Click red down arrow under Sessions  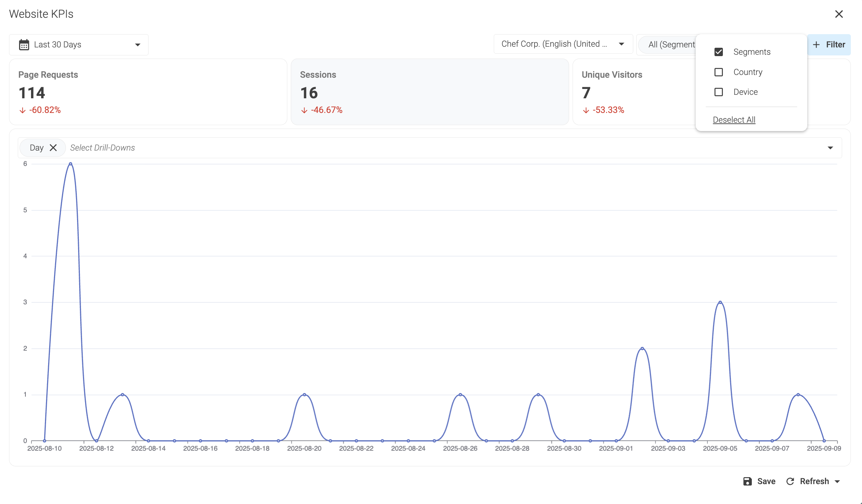[304, 110]
